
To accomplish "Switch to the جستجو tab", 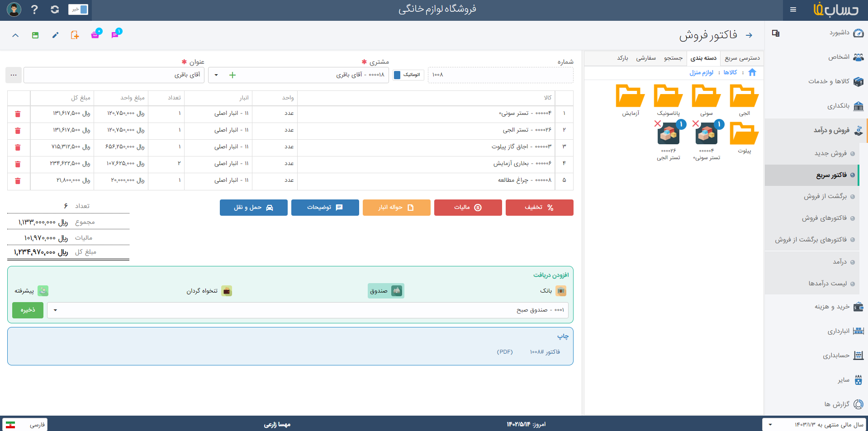I will click(673, 58).
